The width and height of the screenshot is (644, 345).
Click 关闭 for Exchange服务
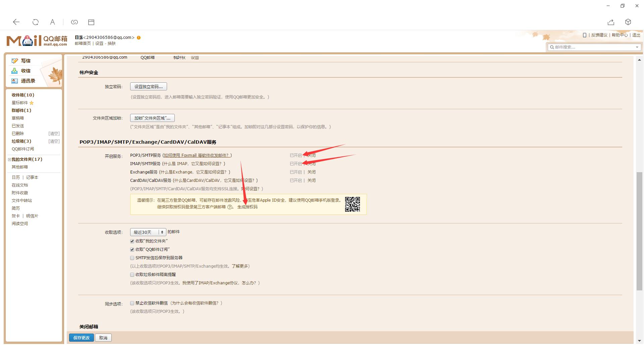click(x=312, y=172)
